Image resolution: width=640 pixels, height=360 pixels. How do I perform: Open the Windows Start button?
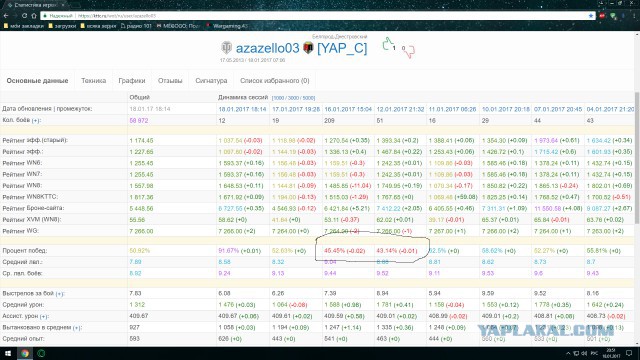point(8,353)
